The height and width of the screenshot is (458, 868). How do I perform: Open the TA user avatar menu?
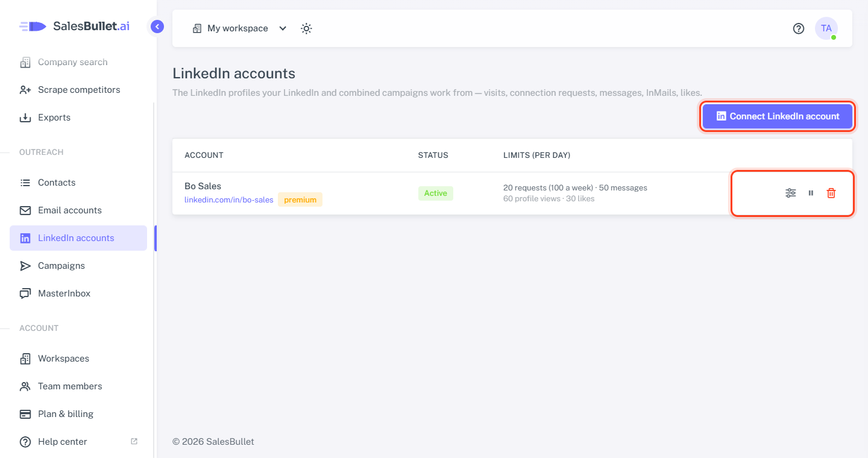pyautogui.click(x=826, y=28)
